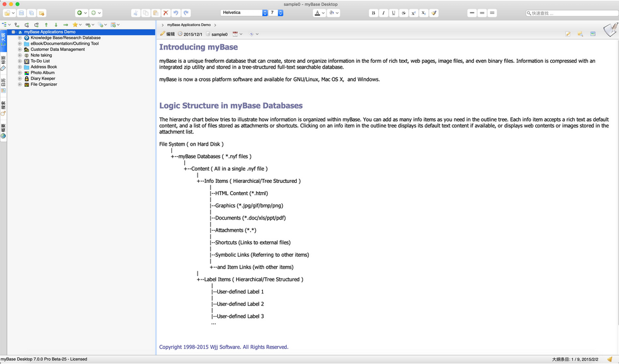The width and height of the screenshot is (619, 364).
Task: Click the new child item icon in outline toolbar
Action: tap(16, 25)
